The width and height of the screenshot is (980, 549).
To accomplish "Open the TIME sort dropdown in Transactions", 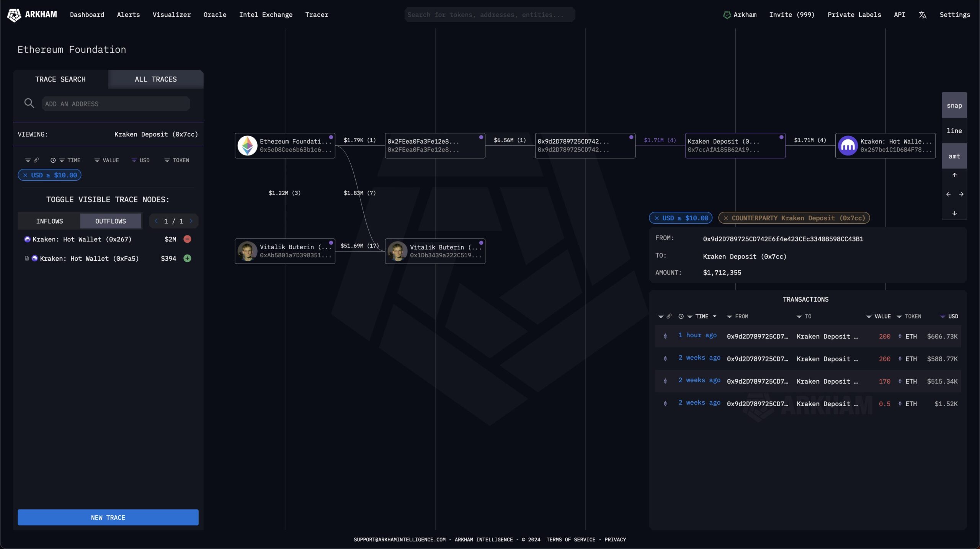I will coord(714,316).
